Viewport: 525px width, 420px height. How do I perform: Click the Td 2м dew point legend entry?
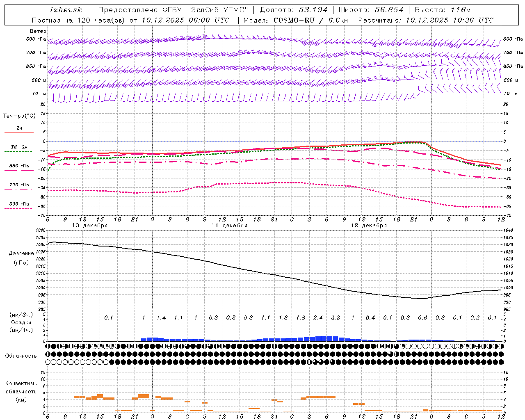tap(19, 147)
